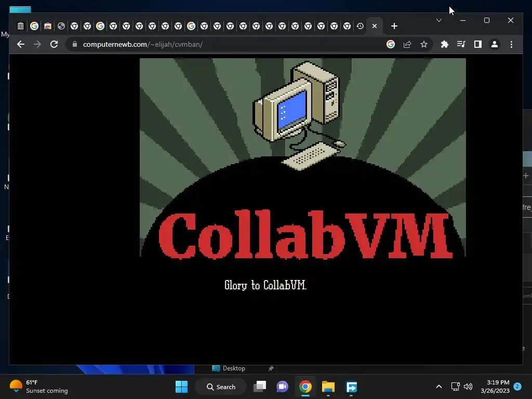Open Task View on the taskbar

(260, 387)
